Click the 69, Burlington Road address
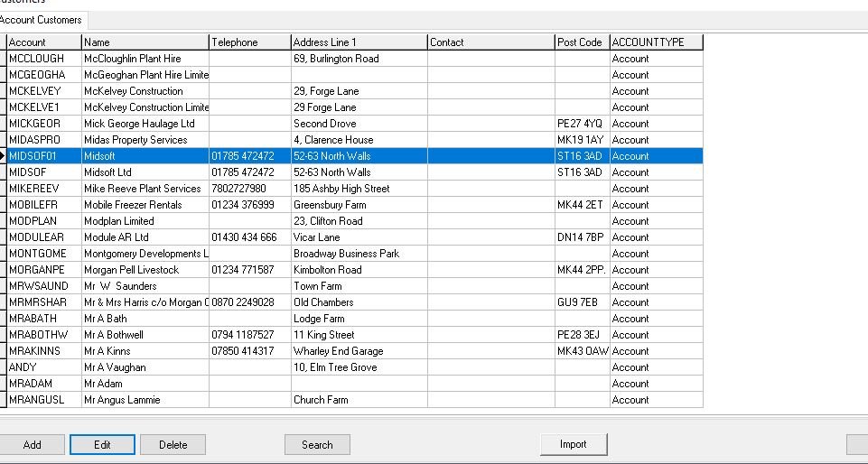 coord(359,59)
